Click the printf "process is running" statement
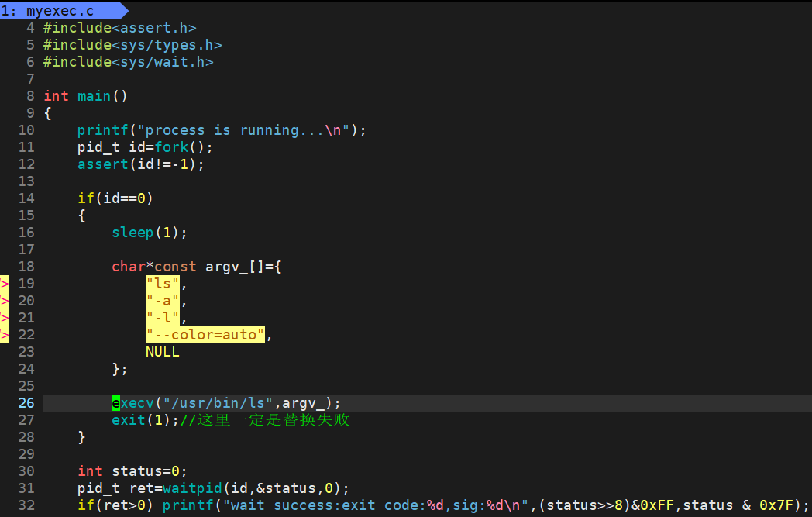This screenshot has height=517, width=812. tap(222, 130)
